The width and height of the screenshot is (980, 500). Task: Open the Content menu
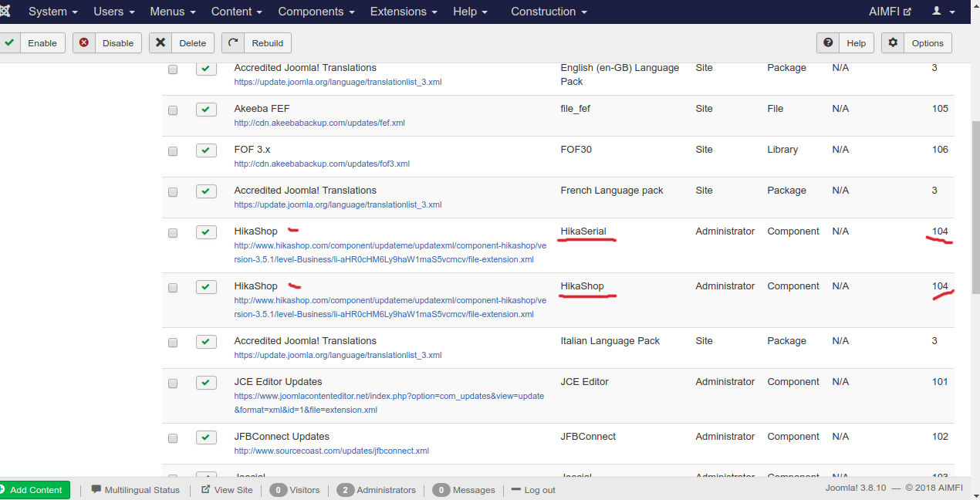pyautogui.click(x=237, y=12)
